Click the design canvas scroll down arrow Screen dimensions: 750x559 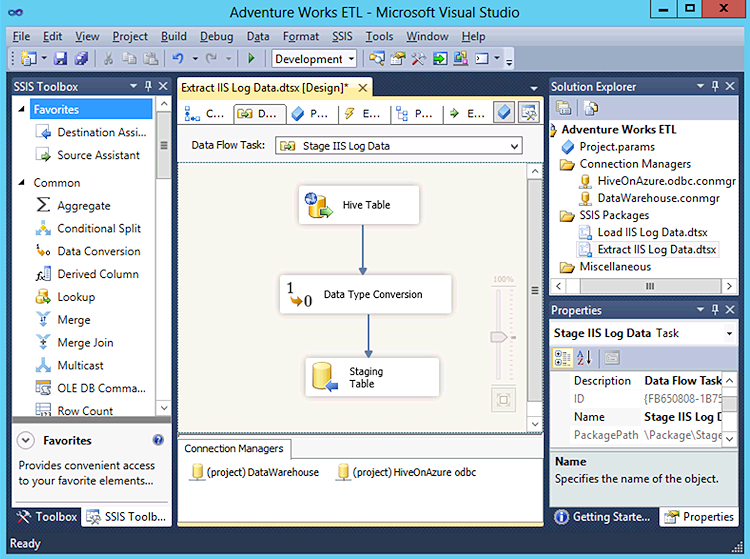click(535, 424)
